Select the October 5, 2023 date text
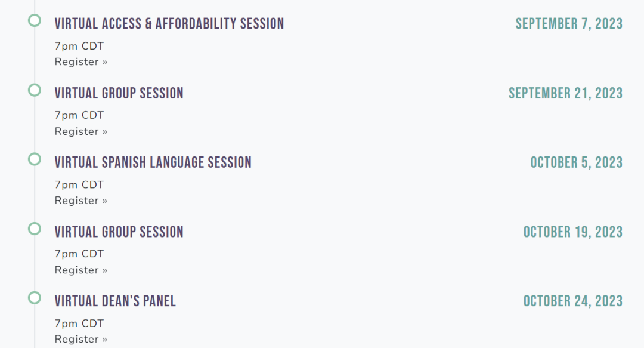The height and width of the screenshot is (348, 644). 577,162
